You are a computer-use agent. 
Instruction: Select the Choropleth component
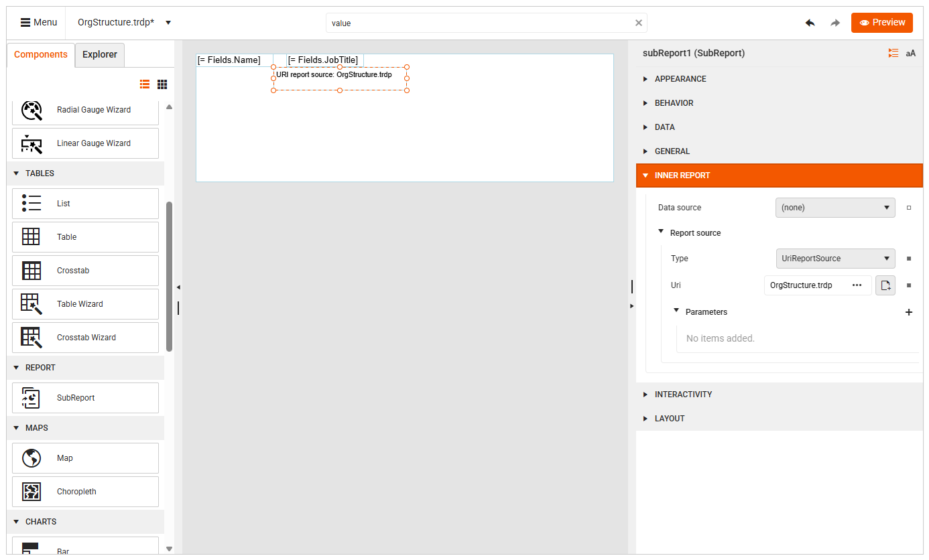pos(85,492)
